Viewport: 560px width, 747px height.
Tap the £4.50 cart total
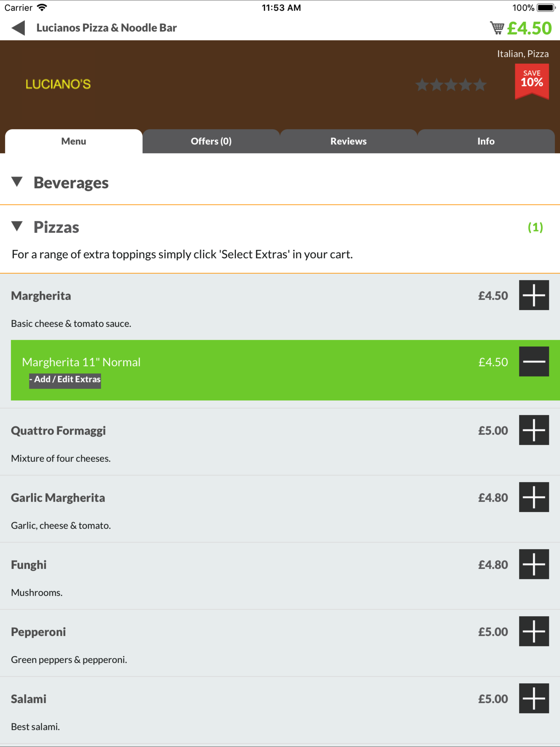click(x=529, y=28)
